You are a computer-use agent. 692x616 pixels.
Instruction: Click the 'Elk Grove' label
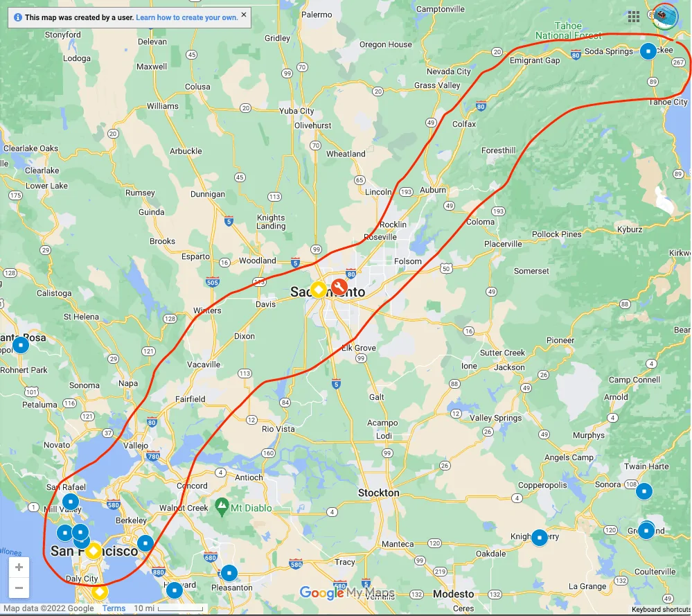(x=359, y=348)
